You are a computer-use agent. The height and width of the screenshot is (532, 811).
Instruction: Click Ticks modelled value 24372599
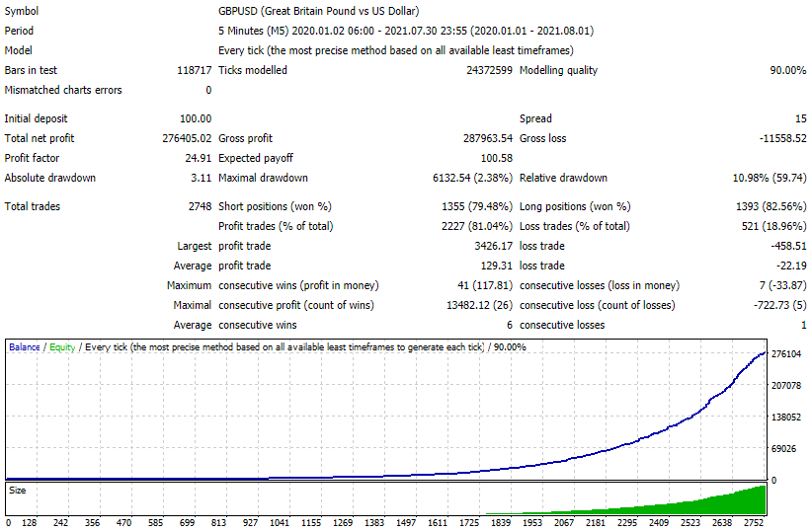[489, 70]
